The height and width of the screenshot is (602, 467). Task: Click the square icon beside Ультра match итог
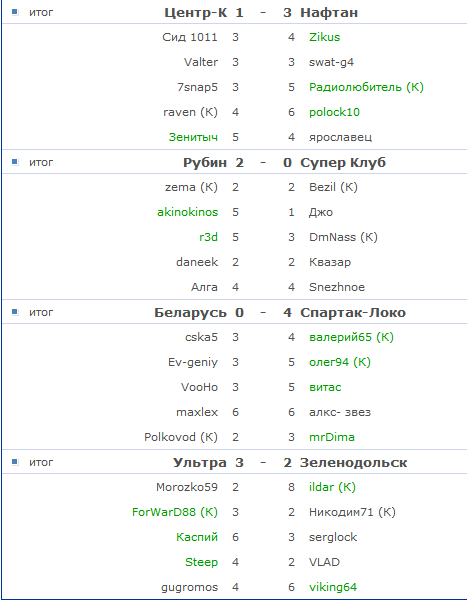(x=15, y=462)
